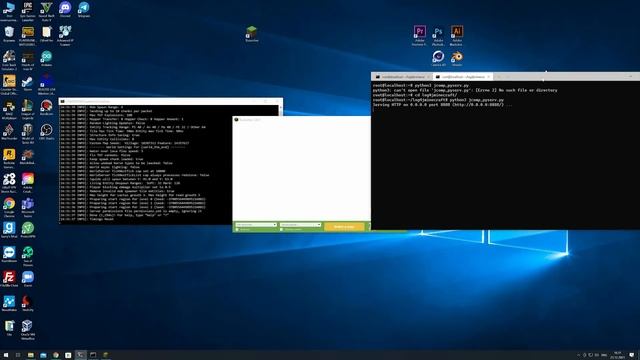The width and height of the screenshot is (640, 360).
Task: Launch Grand Theft Auto V desktop shortcut
Action: [x=46, y=11]
